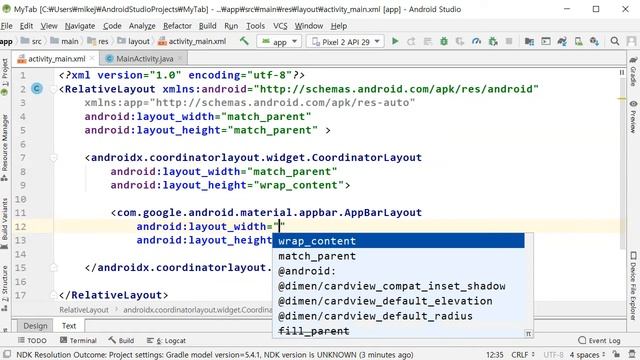Expand the Pixel 2 API 29 device dropdown
This screenshot has height=360, width=640.
[346, 42]
